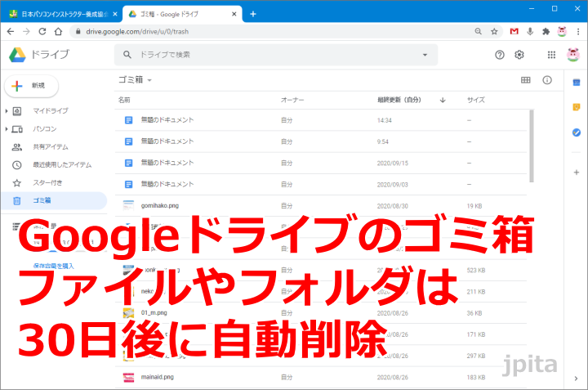The image size is (588, 390).
Task: Open Calendar in side panel
Action: coord(577,81)
